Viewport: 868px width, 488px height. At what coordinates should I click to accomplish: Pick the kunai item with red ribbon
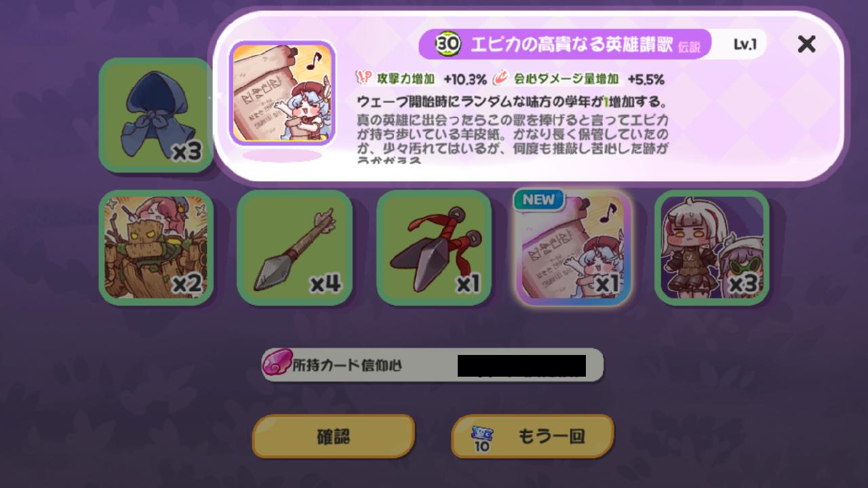click(x=434, y=248)
